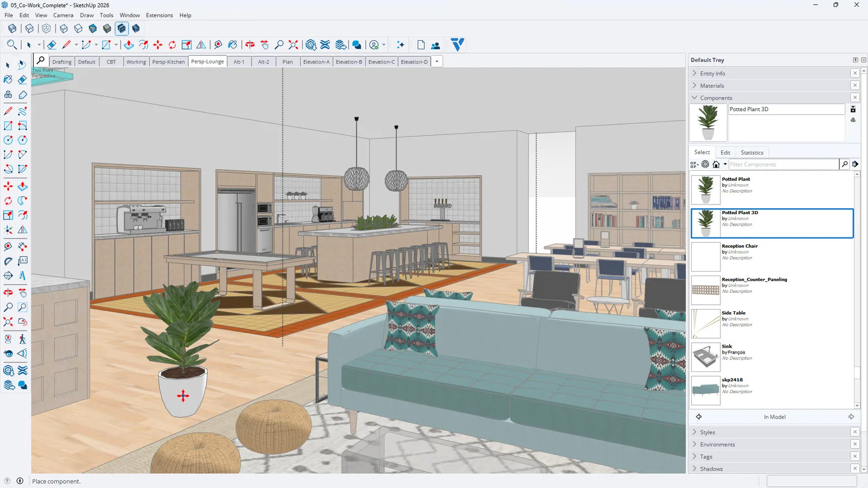Open the 3D Warehouse from top toolbar
The image size is (868, 488).
311,45
